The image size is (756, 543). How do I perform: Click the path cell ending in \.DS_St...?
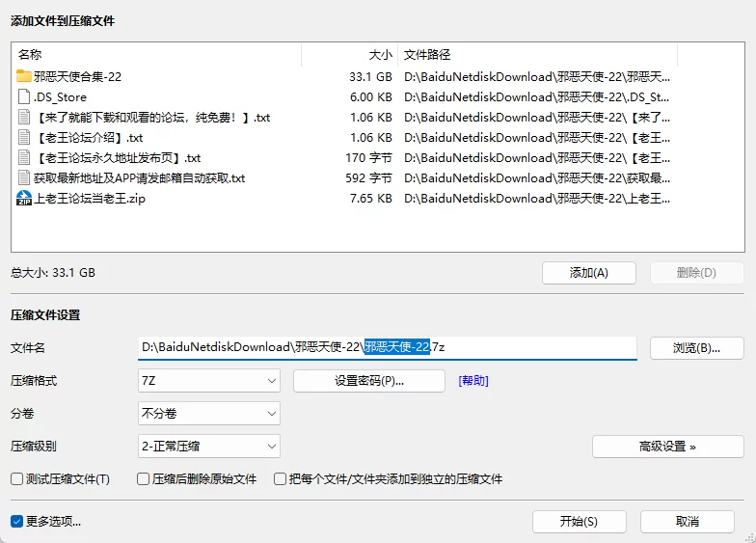[x=536, y=96]
